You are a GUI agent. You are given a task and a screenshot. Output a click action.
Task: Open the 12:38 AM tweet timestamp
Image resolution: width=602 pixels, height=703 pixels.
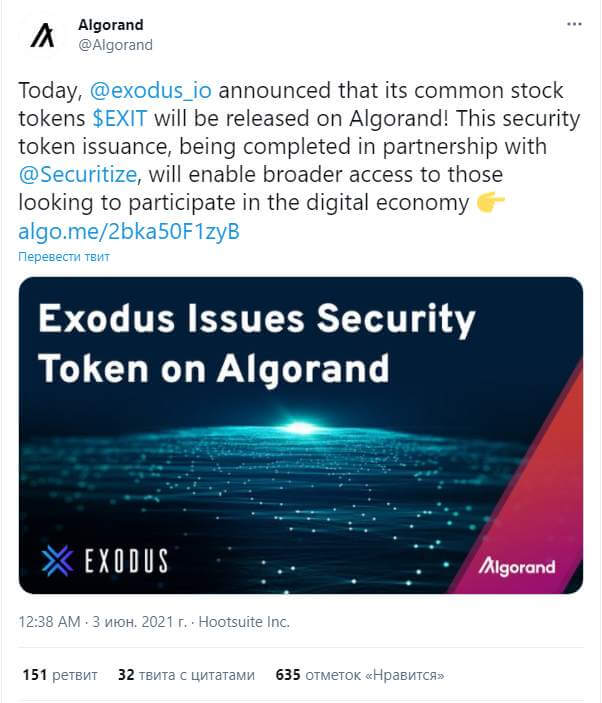(49, 622)
